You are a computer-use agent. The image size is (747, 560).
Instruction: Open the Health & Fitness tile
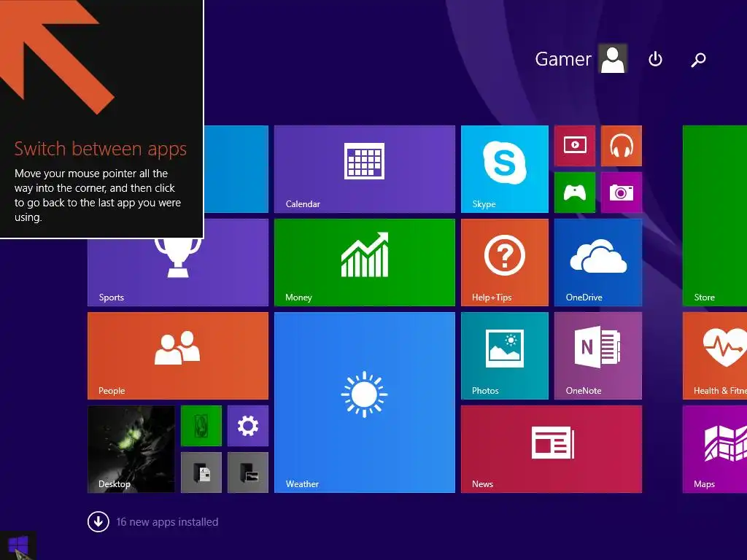pos(715,356)
